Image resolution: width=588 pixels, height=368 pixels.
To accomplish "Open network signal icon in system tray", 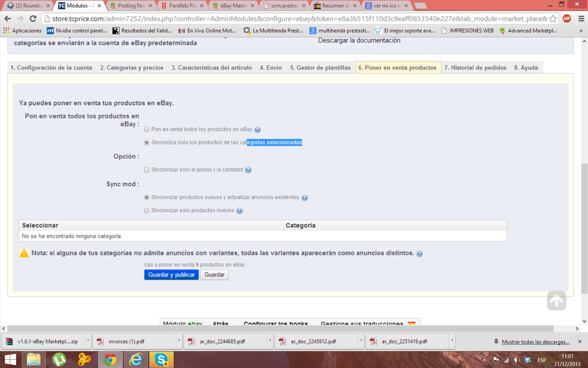I will (x=506, y=360).
